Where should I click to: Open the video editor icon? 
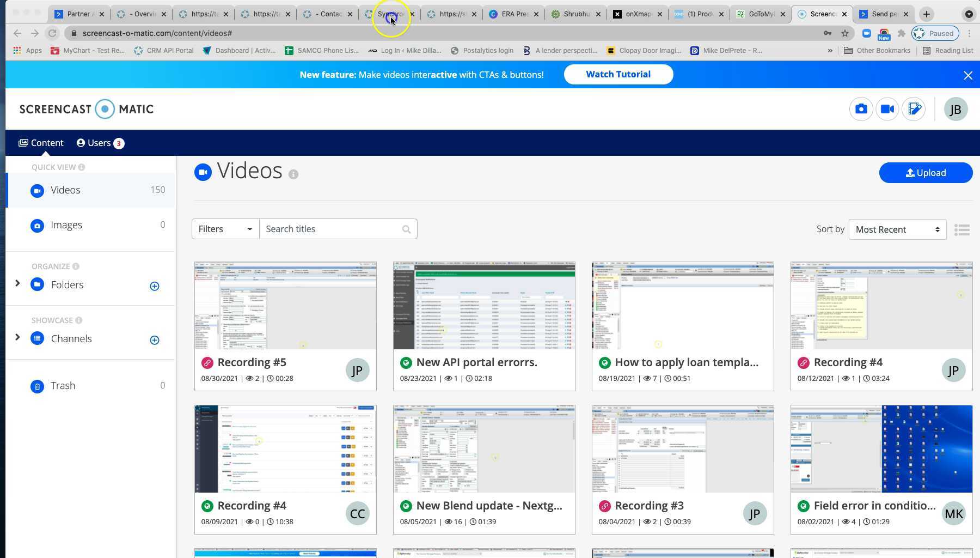(x=914, y=110)
